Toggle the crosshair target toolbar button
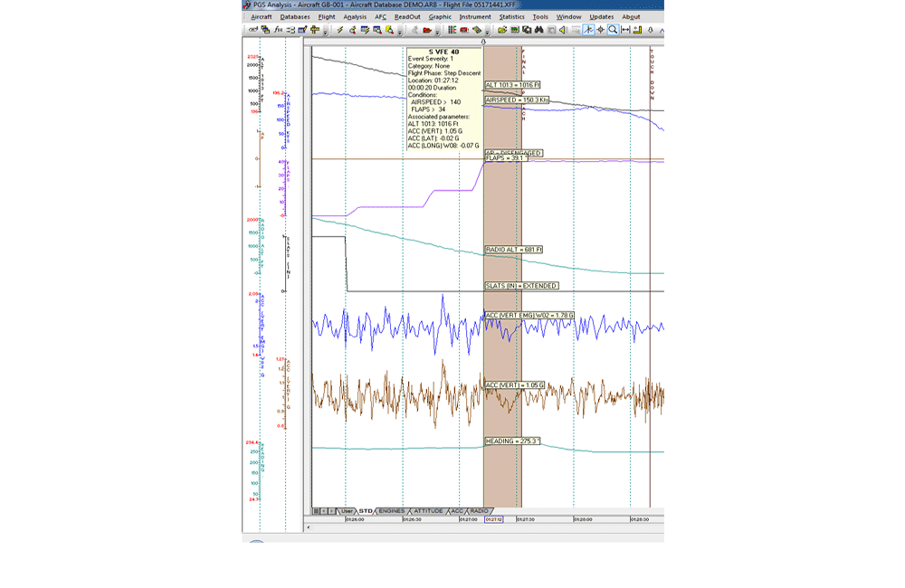The image size is (905, 588). coord(601,30)
